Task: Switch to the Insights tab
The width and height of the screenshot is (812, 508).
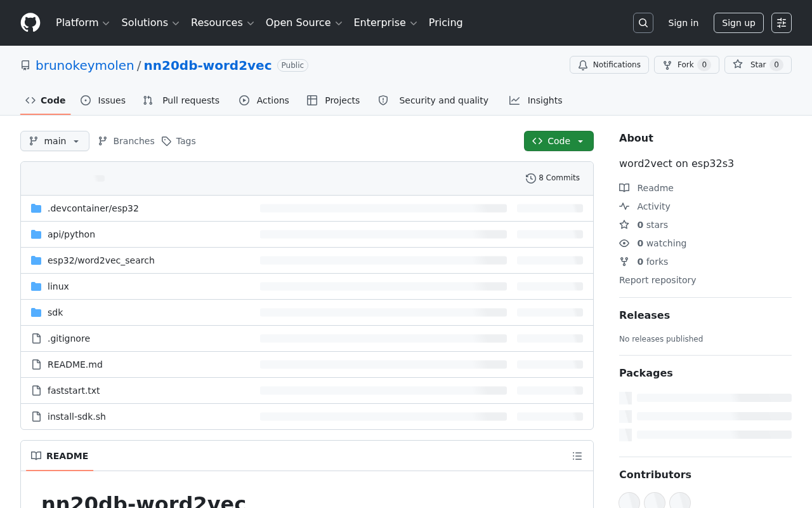Action: point(536,100)
